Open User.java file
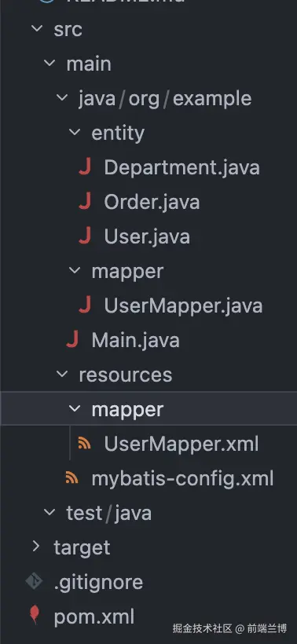This screenshot has width=297, height=644. [x=147, y=236]
